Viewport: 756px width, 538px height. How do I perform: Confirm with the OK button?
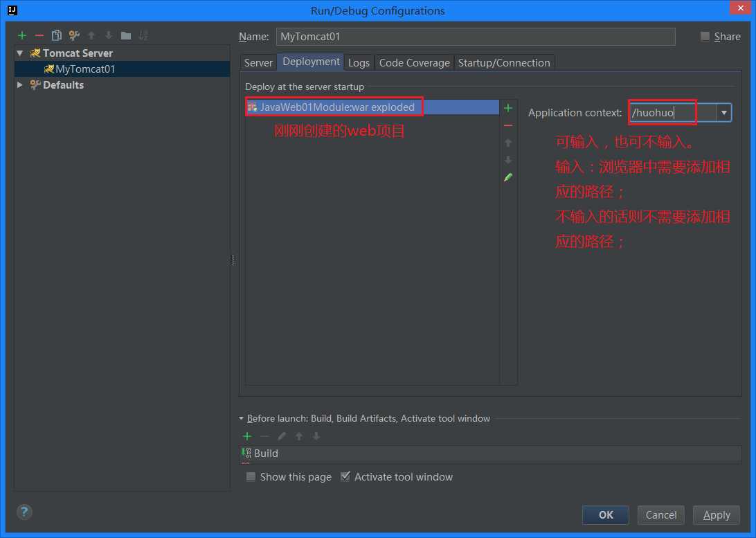tap(606, 515)
